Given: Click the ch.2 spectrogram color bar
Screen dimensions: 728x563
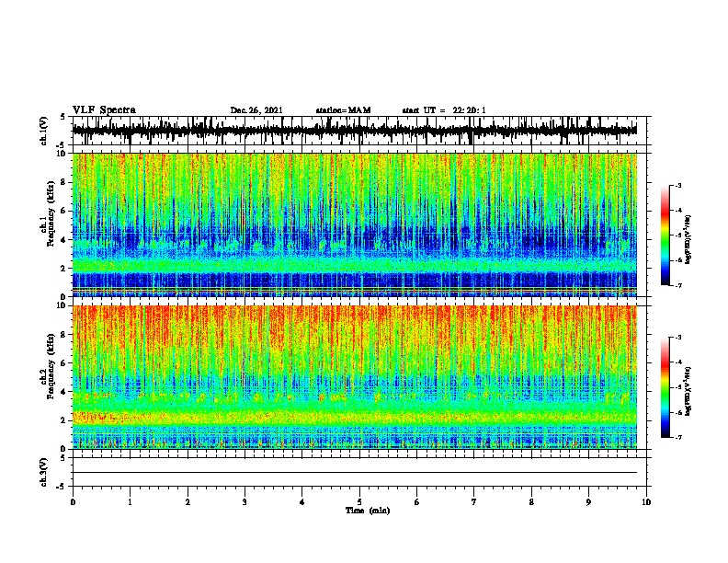Looking at the screenshot, I should pyautogui.click(x=665, y=387).
